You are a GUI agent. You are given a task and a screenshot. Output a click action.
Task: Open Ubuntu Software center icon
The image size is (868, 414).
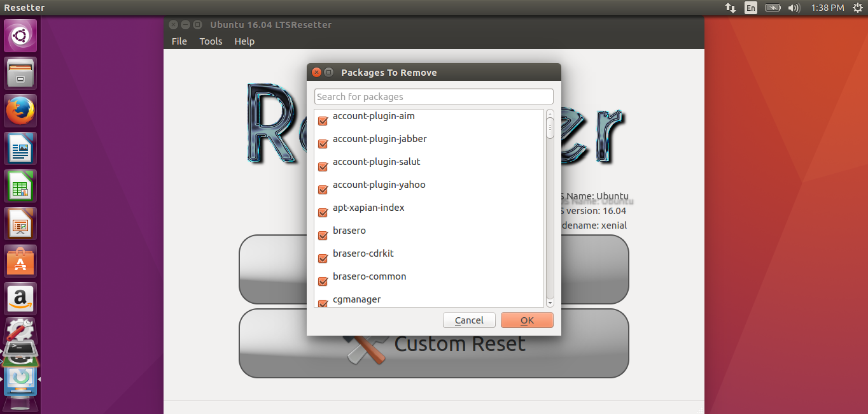21,261
